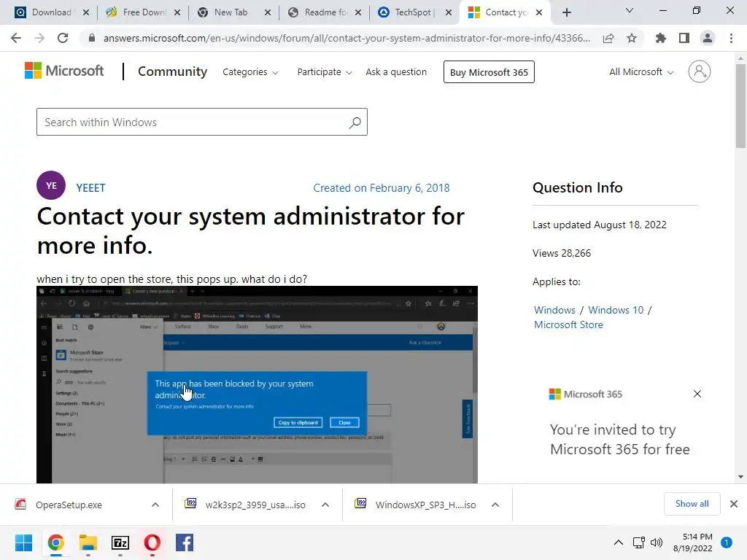Screen dimensions: 747x560
Task: Close the downloads bar
Action: click(x=734, y=504)
